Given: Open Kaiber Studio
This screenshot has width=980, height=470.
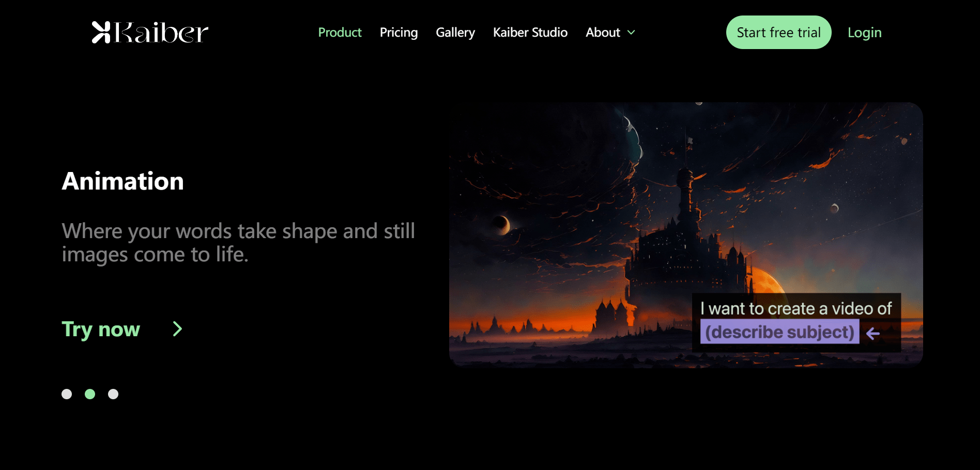Looking at the screenshot, I should (530, 32).
